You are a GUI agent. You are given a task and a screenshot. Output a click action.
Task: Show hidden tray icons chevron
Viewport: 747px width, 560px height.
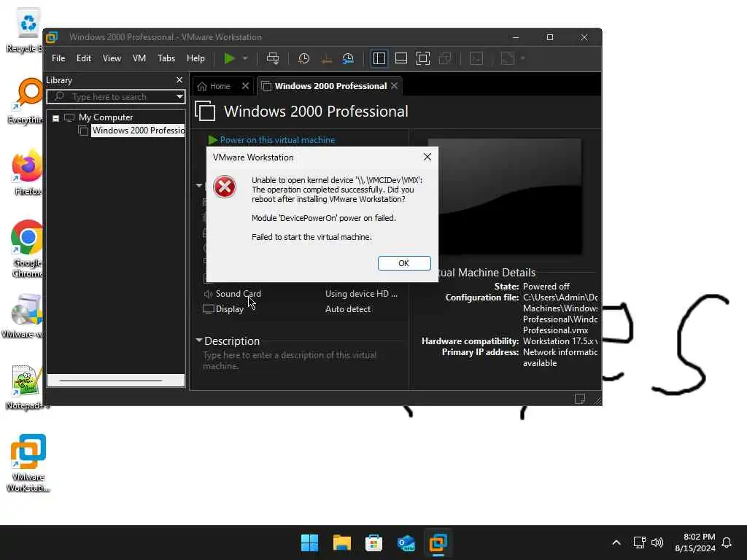coord(616,542)
